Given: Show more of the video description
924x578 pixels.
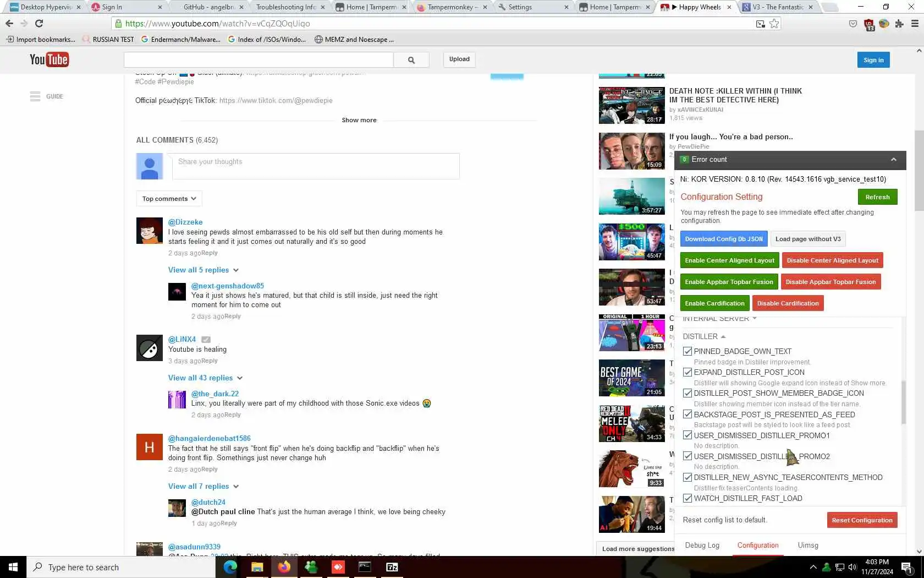Looking at the screenshot, I should [359, 120].
